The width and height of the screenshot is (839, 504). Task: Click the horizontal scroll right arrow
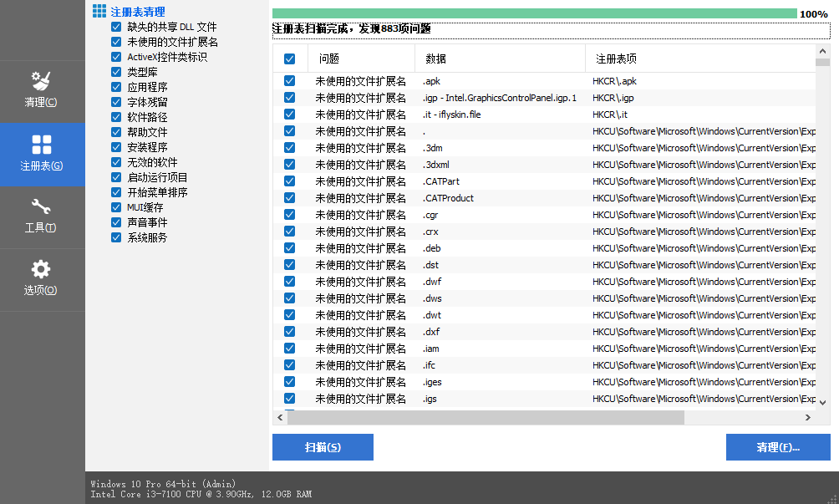pyautogui.click(x=808, y=418)
